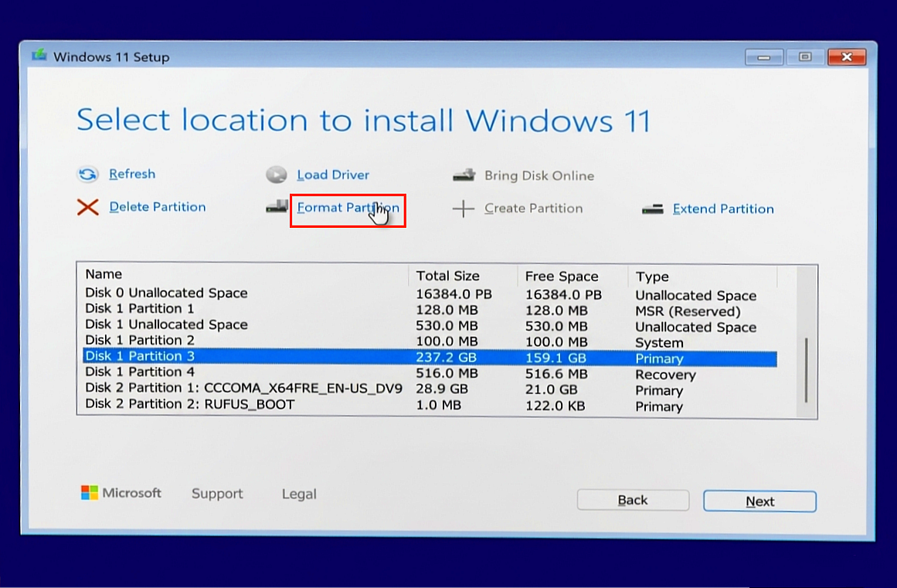Open the Support link
Screen dimensions: 897x588
(x=217, y=494)
